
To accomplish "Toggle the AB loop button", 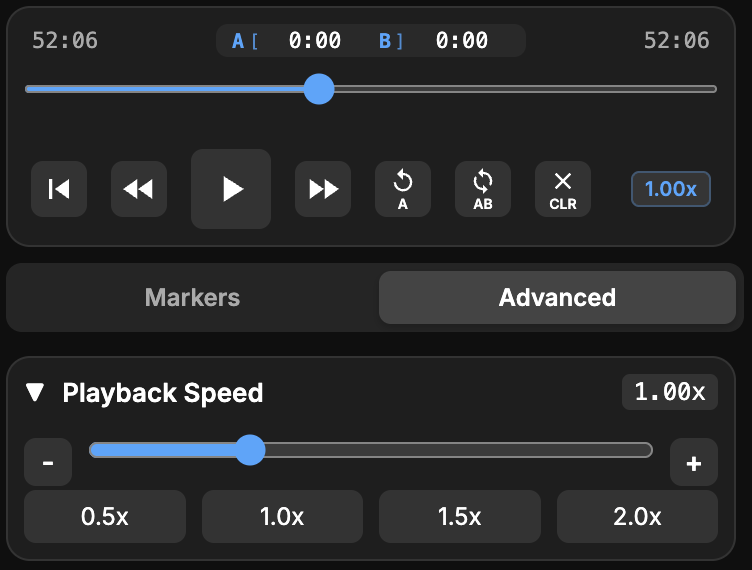I will 483,189.
